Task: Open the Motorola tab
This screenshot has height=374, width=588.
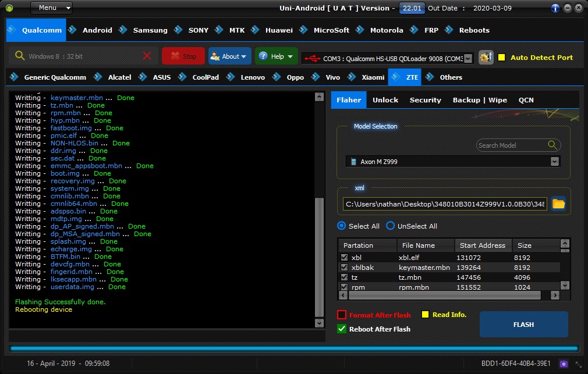Action: click(x=386, y=30)
